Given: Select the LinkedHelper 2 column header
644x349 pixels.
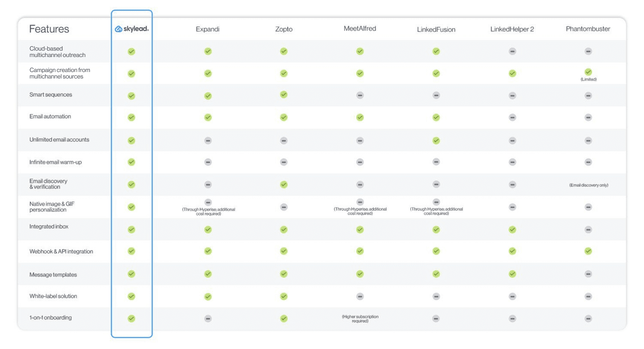Looking at the screenshot, I should [512, 29].
